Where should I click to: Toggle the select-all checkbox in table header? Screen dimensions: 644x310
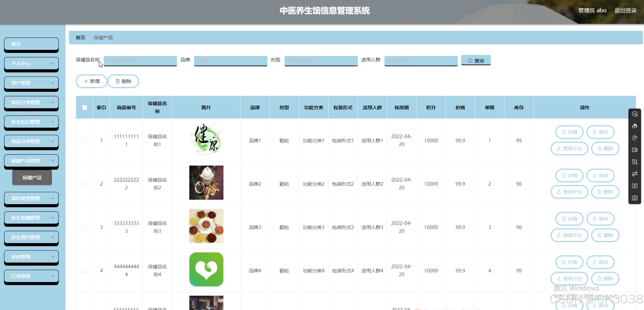85,108
